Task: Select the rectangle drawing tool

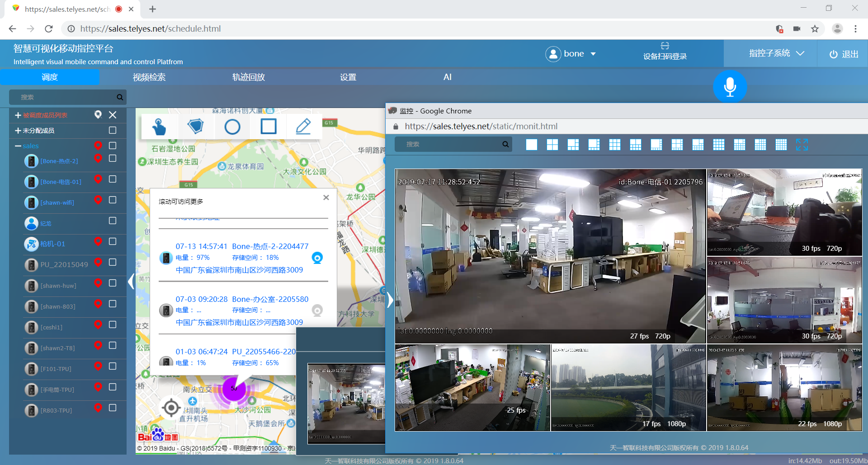Action: pyautogui.click(x=269, y=127)
